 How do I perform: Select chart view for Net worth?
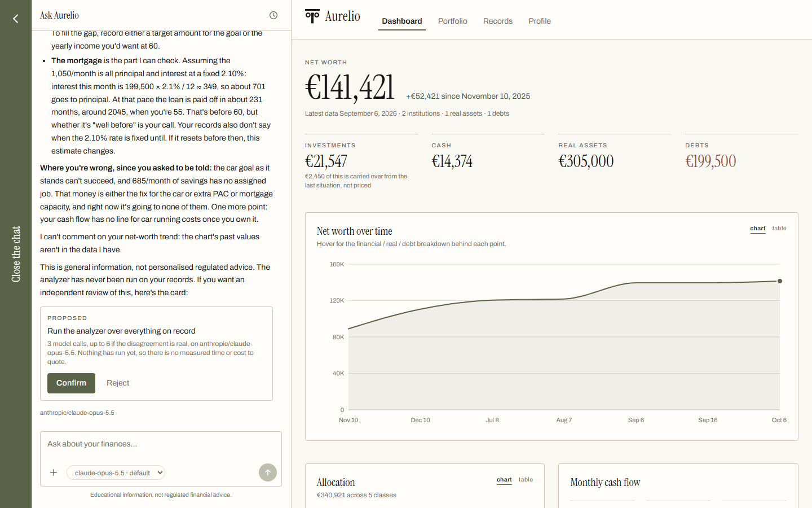pos(758,229)
